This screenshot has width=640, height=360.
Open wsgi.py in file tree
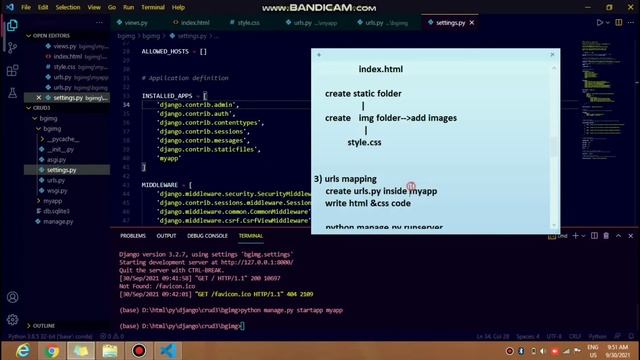click(57, 191)
